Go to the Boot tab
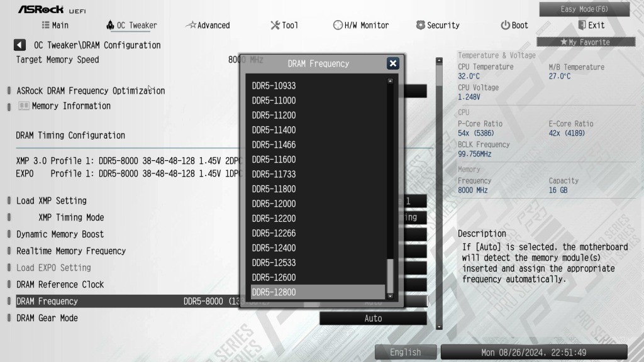 coord(514,25)
